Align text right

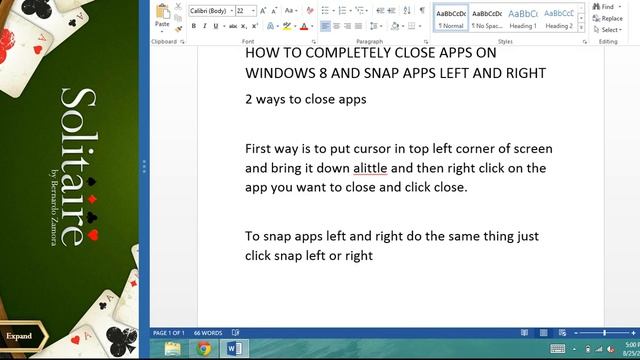[347, 26]
